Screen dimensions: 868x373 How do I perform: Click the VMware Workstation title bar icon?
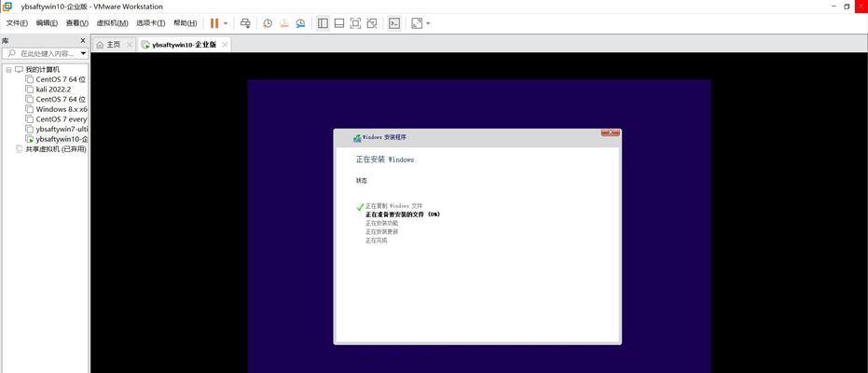pyautogui.click(x=7, y=7)
